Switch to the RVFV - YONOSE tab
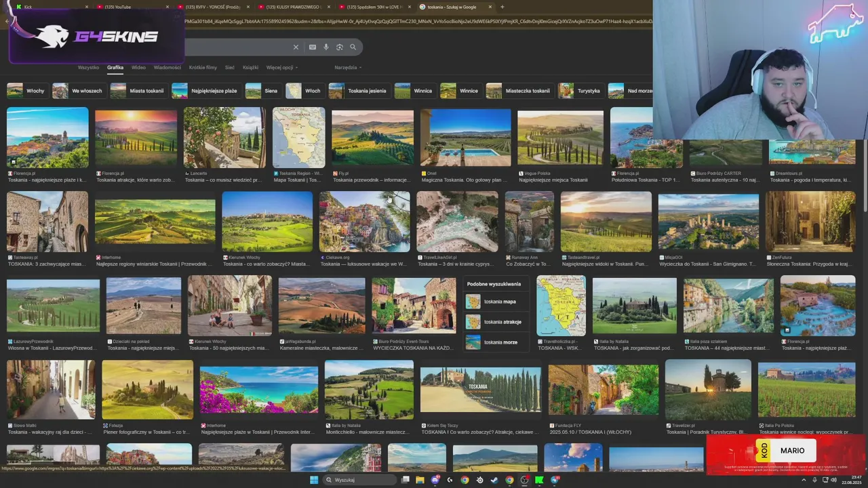This screenshot has width=868, height=488. pyautogui.click(x=213, y=7)
